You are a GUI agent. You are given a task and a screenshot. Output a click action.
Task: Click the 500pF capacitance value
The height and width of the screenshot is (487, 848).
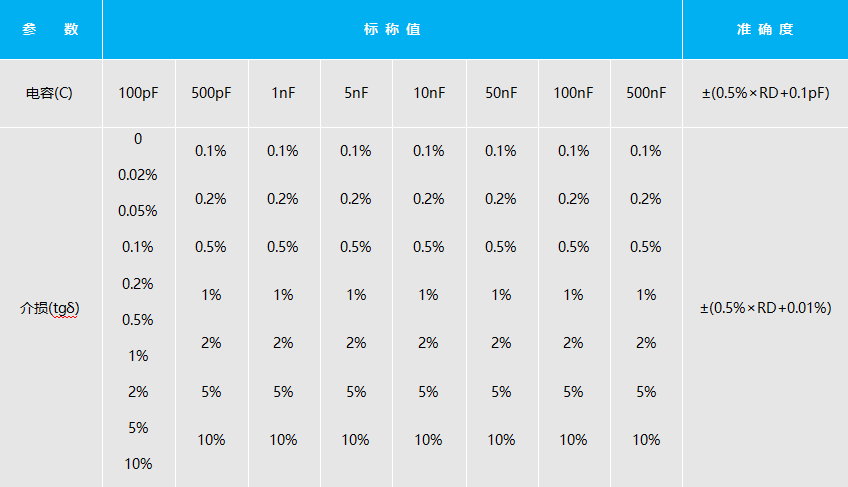click(x=211, y=93)
